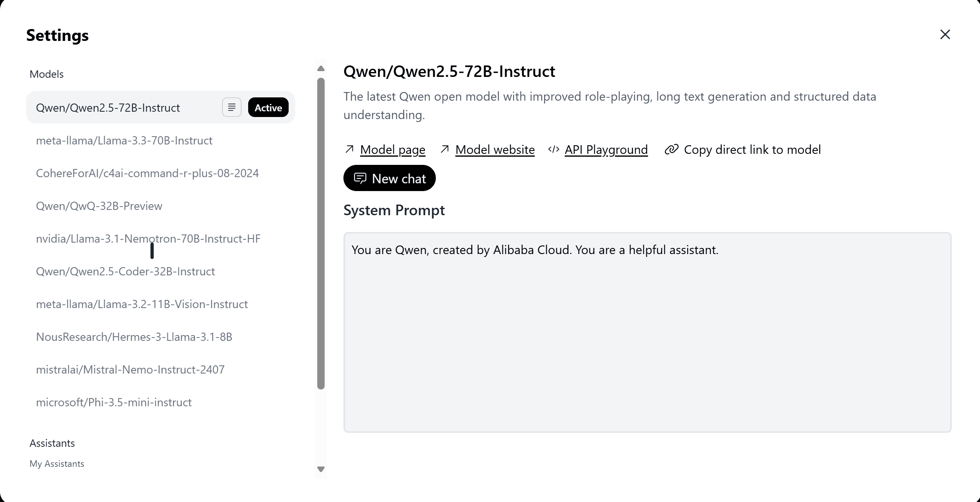Click the code icon beside API Playground

pos(554,149)
